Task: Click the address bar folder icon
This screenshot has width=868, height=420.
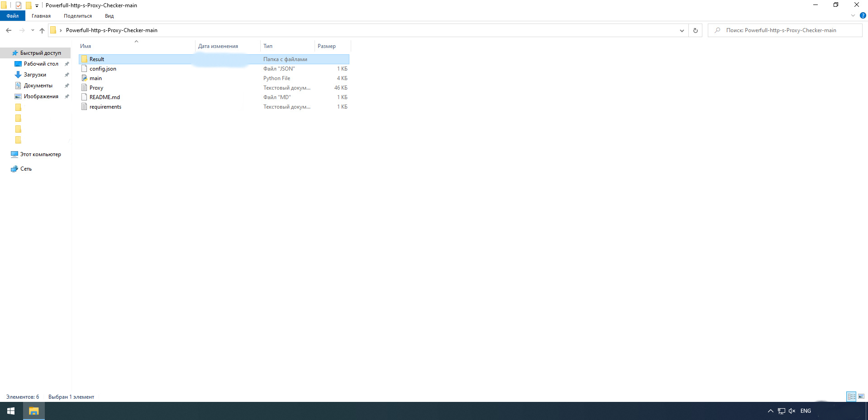Action: click(53, 30)
